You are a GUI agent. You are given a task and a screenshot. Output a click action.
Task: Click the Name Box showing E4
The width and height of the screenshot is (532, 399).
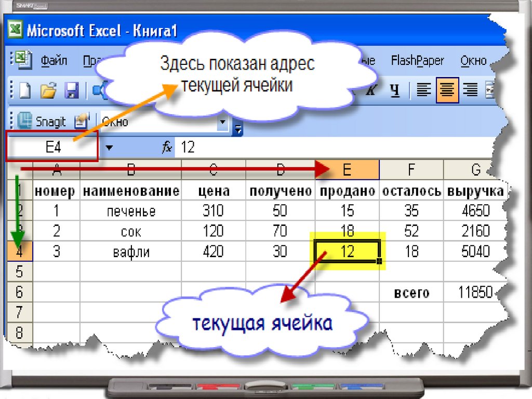click(52, 147)
